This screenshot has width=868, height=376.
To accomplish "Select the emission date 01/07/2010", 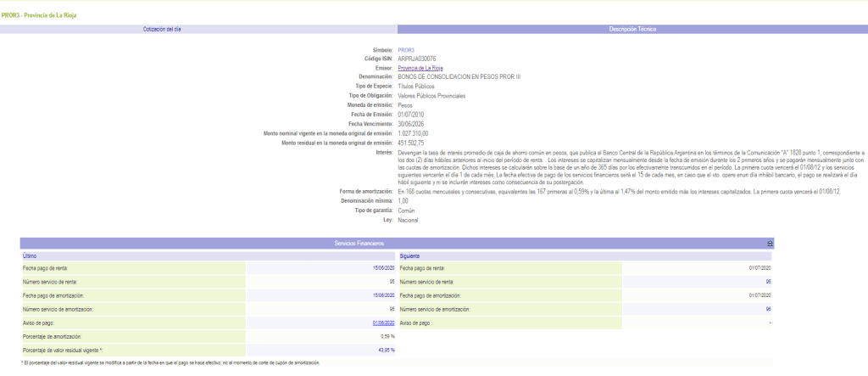I will click(x=411, y=115).
